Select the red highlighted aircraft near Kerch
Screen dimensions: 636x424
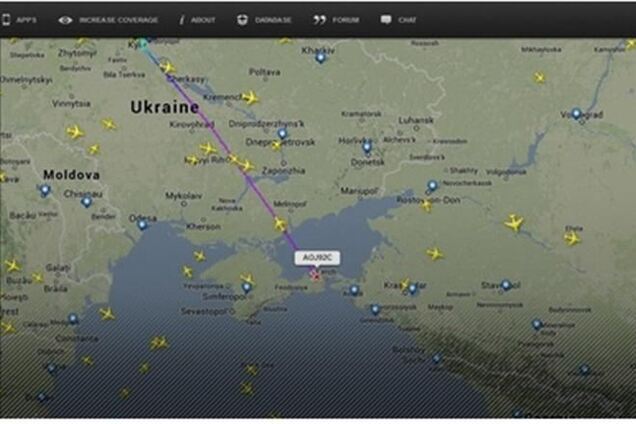pyautogui.click(x=315, y=275)
